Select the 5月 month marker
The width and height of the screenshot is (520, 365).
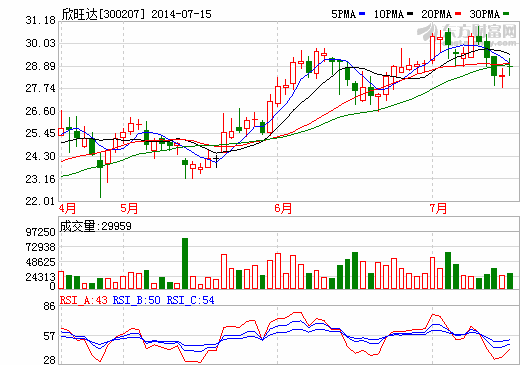tap(129, 209)
